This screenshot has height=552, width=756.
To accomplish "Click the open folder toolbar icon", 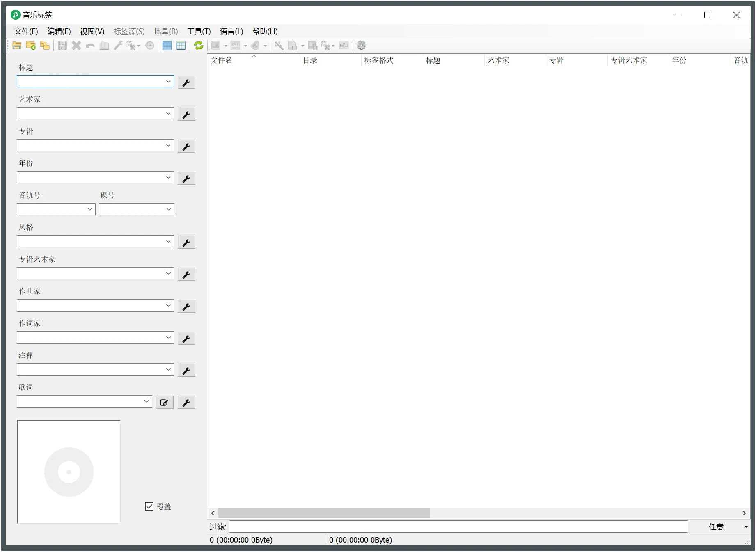I will coord(17,46).
